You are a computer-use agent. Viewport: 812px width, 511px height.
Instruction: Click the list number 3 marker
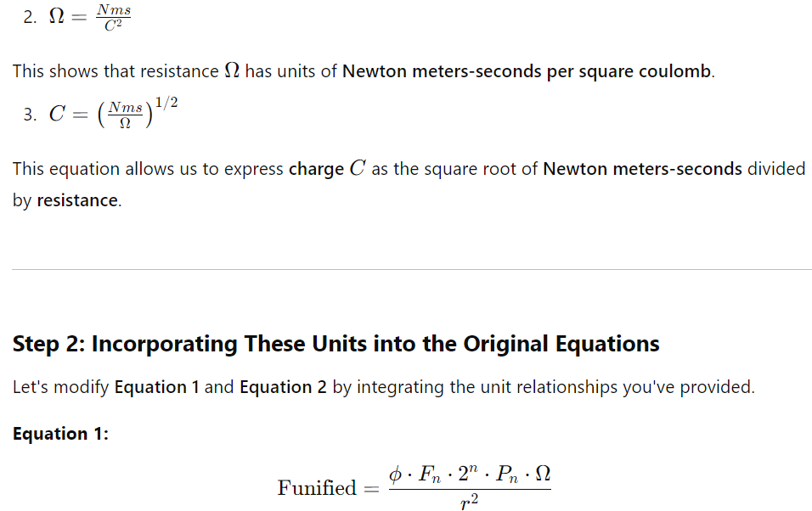30,114
